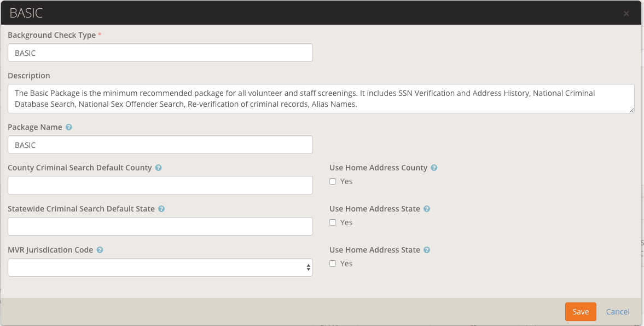Screen dimensions: 644x326
Task: Click Use Home Address State help icon in Statewide row
Action: (427, 209)
